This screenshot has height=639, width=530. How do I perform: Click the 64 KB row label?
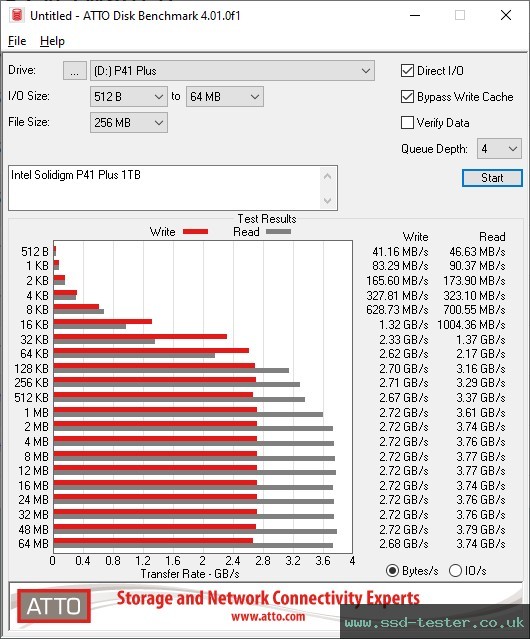click(34, 353)
